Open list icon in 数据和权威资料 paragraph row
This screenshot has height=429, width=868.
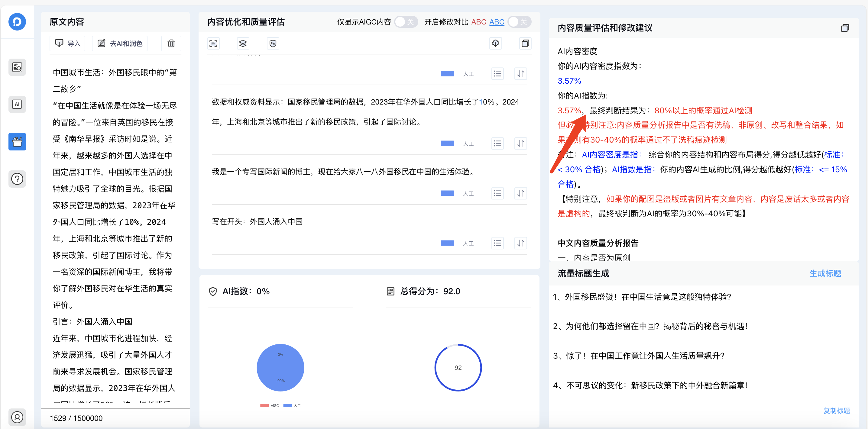point(498,144)
